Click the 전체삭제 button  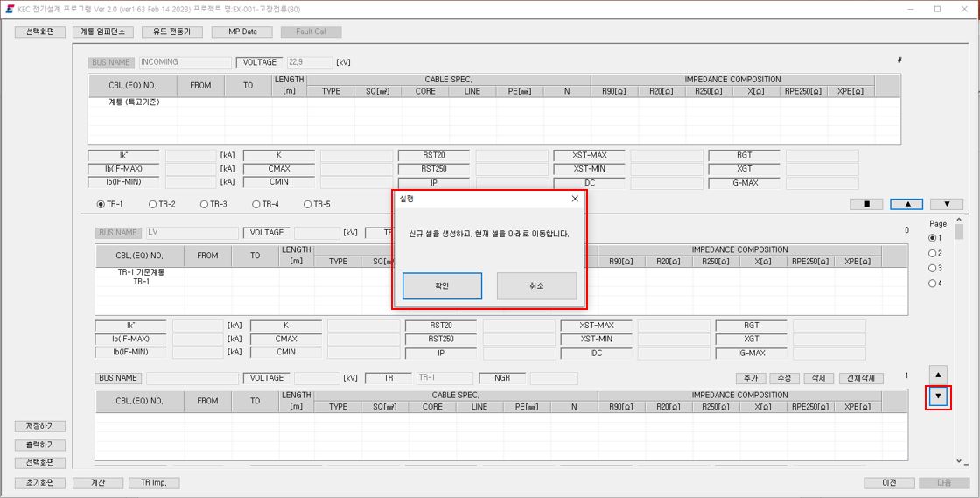(861, 378)
